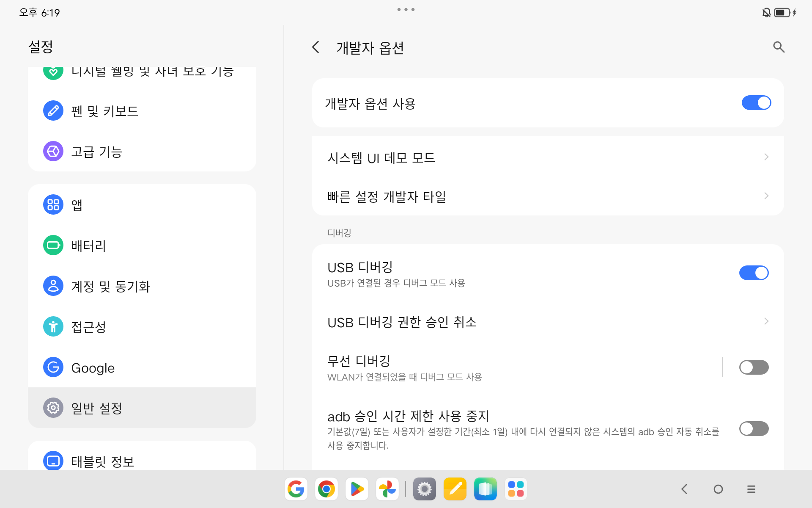
Task: Tap the search icon in developer options
Action: tap(779, 47)
